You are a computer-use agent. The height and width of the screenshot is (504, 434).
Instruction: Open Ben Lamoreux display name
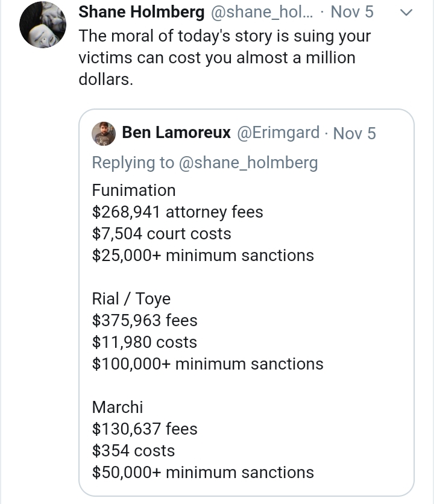[177, 133]
